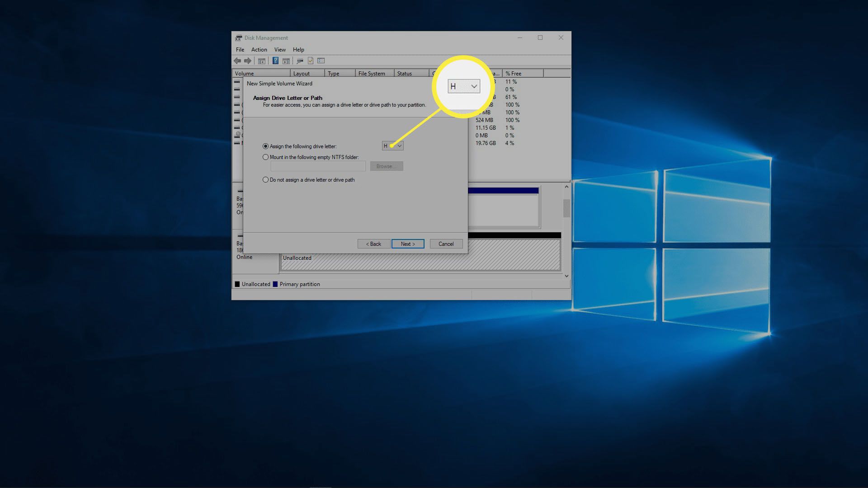Select Mount in empty NTFS folder option
868x488 pixels.
[311, 157]
